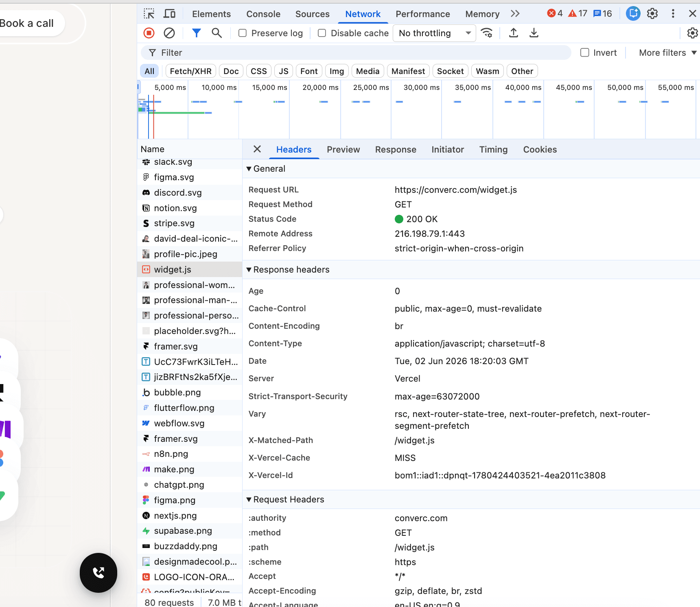
Task: Click the floating phone call button
Action: pyautogui.click(x=98, y=573)
